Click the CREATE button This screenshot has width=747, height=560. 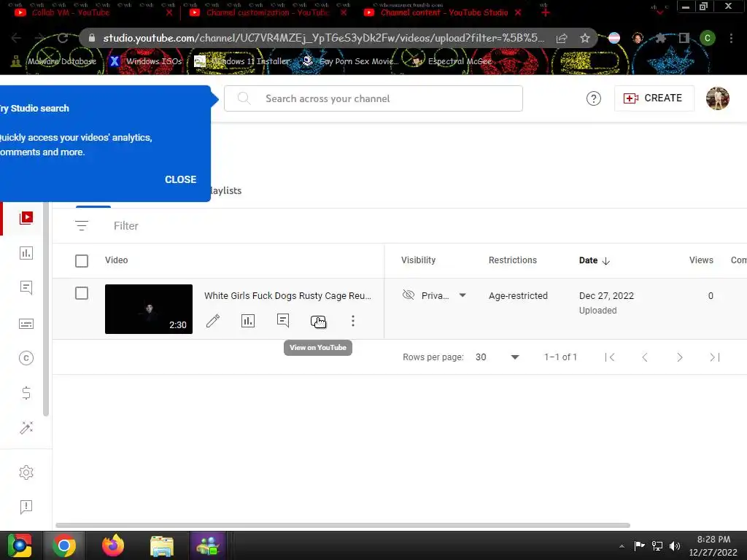654,98
